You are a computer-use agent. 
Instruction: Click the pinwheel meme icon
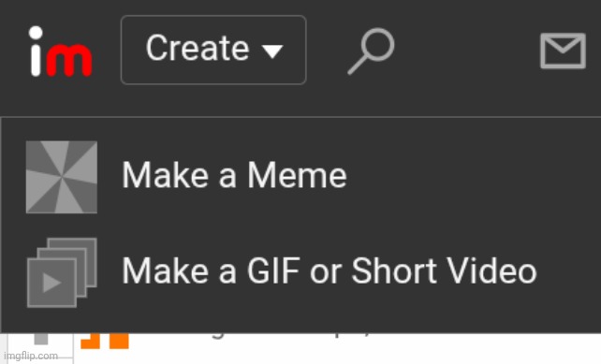tap(62, 177)
